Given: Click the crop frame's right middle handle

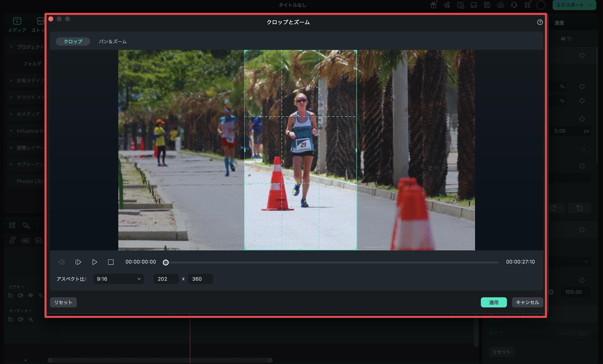Looking at the screenshot, I should (356, 150).
